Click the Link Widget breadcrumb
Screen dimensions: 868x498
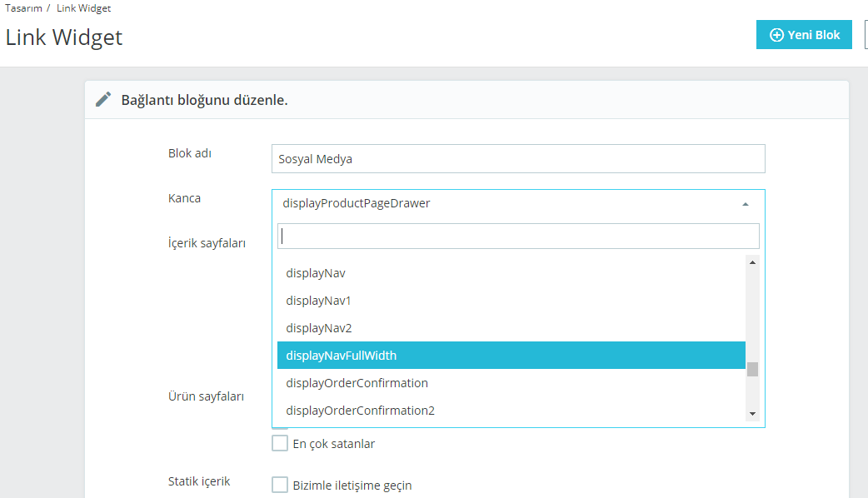click(83, 8)
